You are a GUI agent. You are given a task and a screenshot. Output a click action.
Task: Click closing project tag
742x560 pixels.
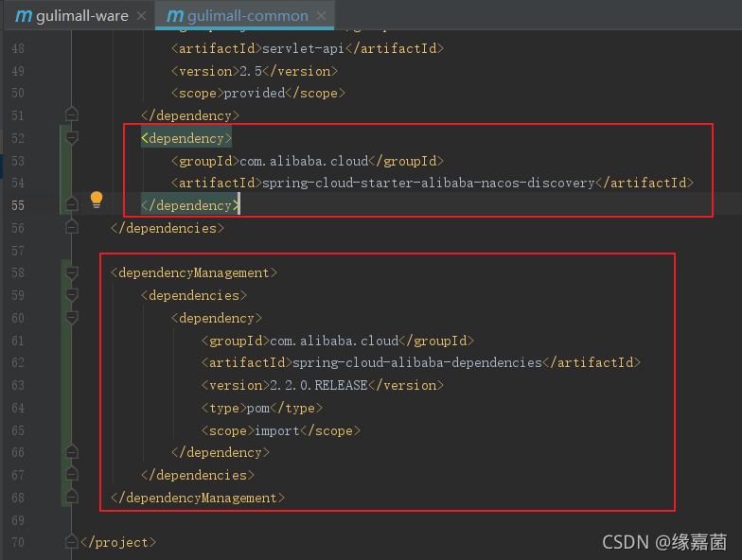[x=118, y=543]
